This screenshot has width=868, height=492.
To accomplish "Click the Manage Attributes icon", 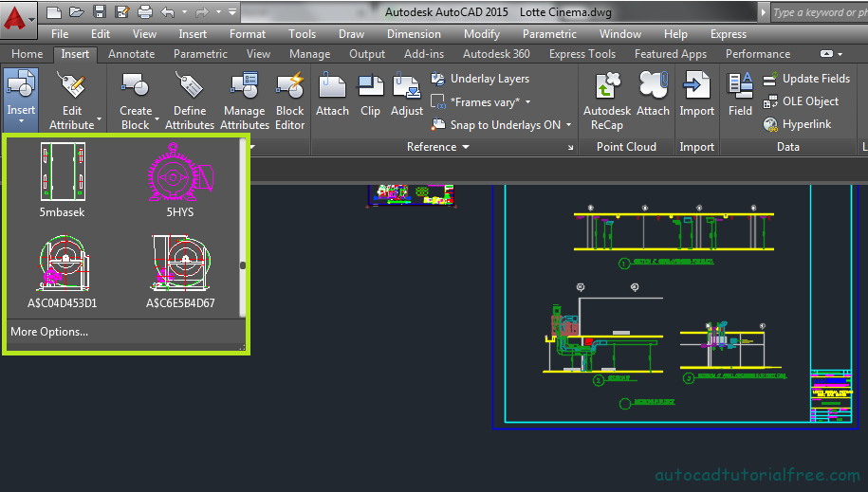I will coord(245,84).
